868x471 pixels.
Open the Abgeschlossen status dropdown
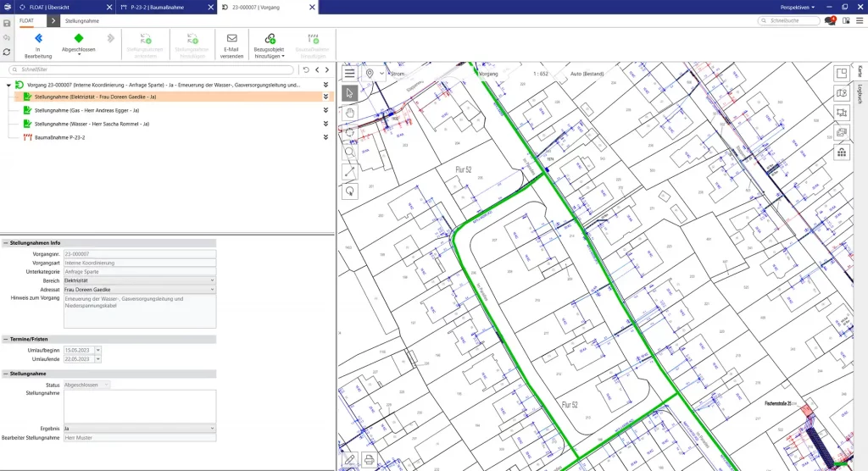[79, 54]
